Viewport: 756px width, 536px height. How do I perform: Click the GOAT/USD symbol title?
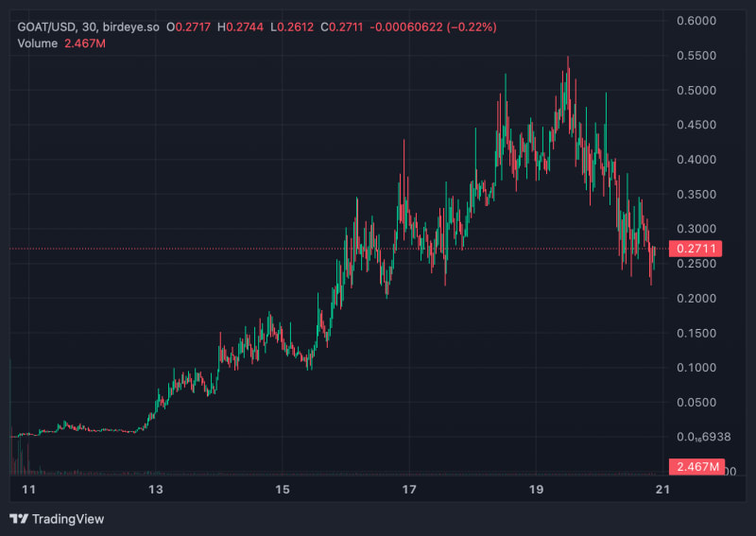tap(45, 27)
